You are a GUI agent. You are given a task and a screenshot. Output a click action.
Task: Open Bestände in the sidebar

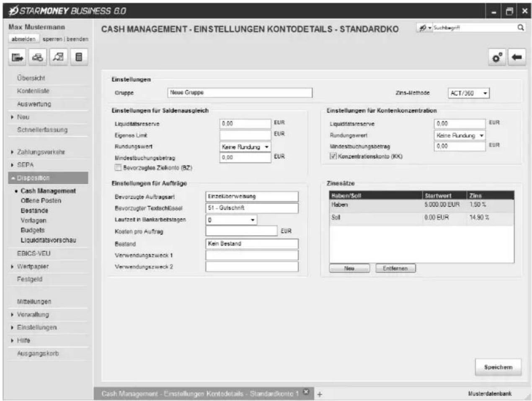(34, 210)
